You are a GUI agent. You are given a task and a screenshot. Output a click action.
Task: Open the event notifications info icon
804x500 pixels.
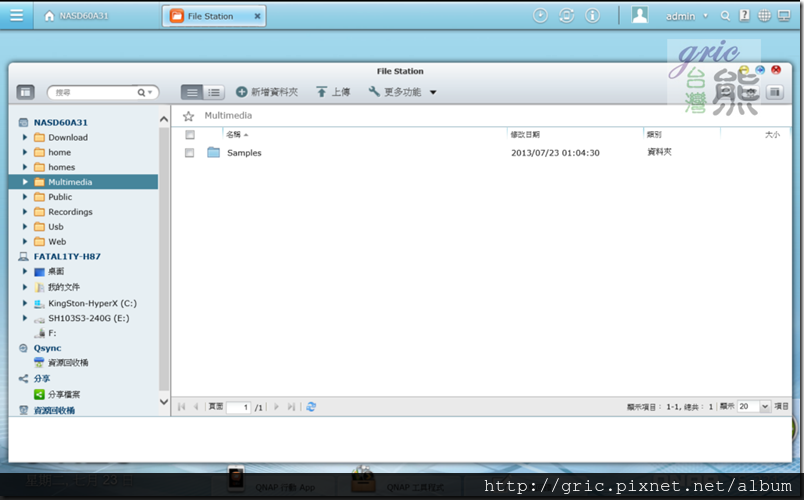(592, 16)
